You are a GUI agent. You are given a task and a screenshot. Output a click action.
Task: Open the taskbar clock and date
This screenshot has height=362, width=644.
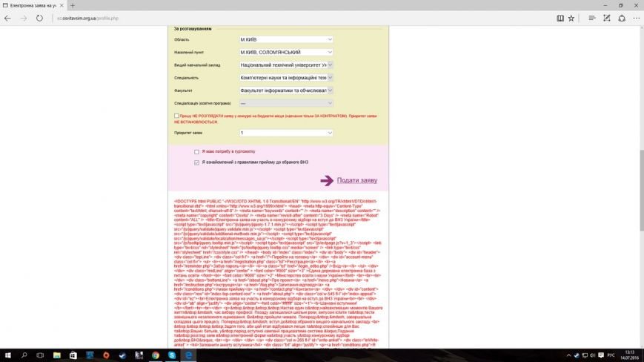(x=629, y=355)
